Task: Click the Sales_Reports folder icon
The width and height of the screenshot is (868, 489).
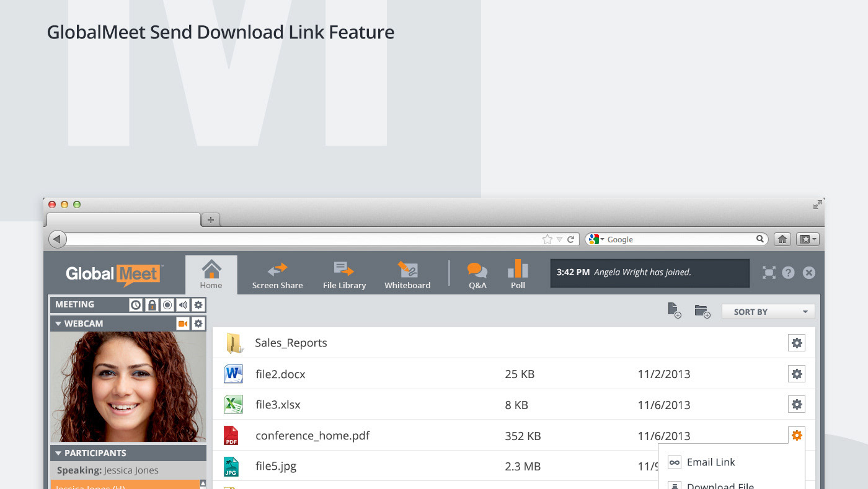Action: coord(234,343)
